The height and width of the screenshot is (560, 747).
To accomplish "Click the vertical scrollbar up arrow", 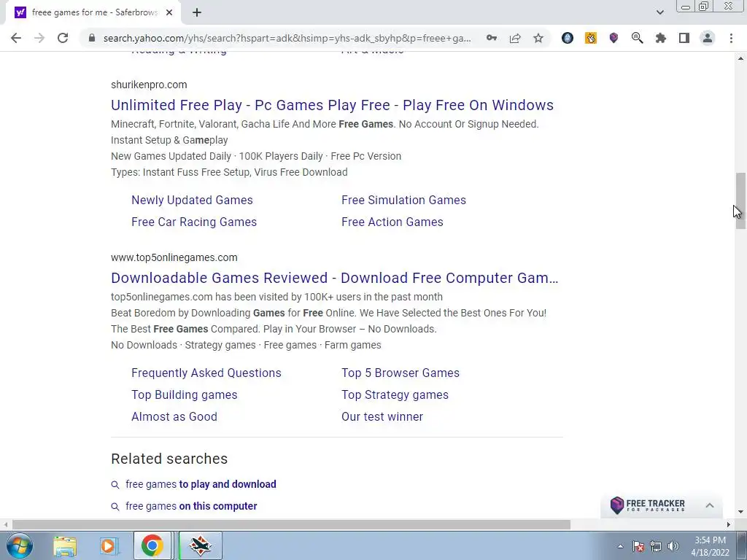I will pos(740,58).
